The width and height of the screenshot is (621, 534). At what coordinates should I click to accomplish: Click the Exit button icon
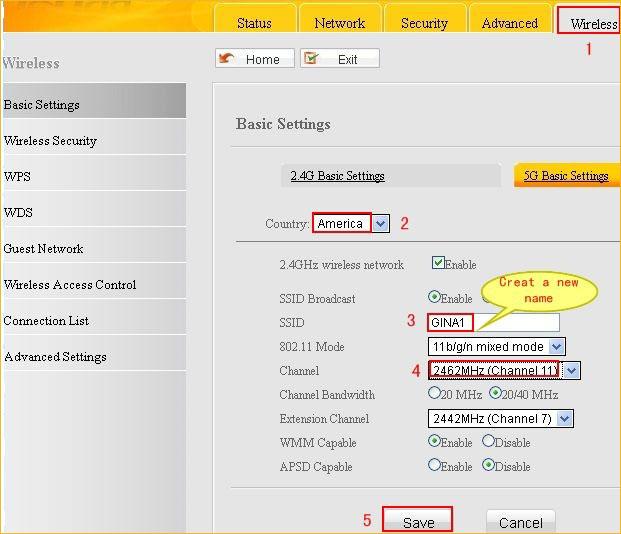point(311,59)
